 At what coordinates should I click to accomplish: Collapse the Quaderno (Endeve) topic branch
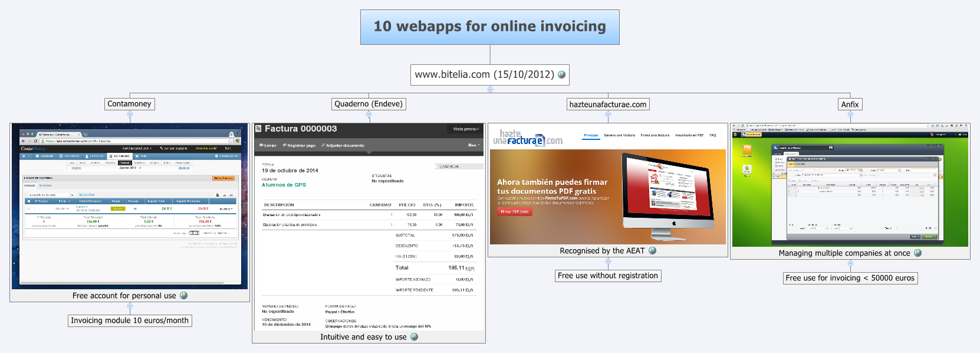(x=369, y=114)
